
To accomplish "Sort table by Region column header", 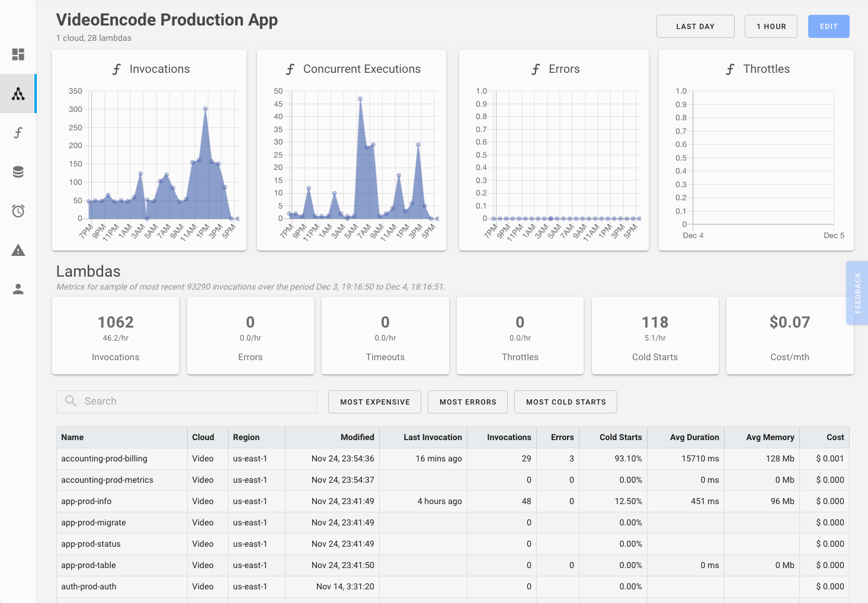I will click(257, 437).
